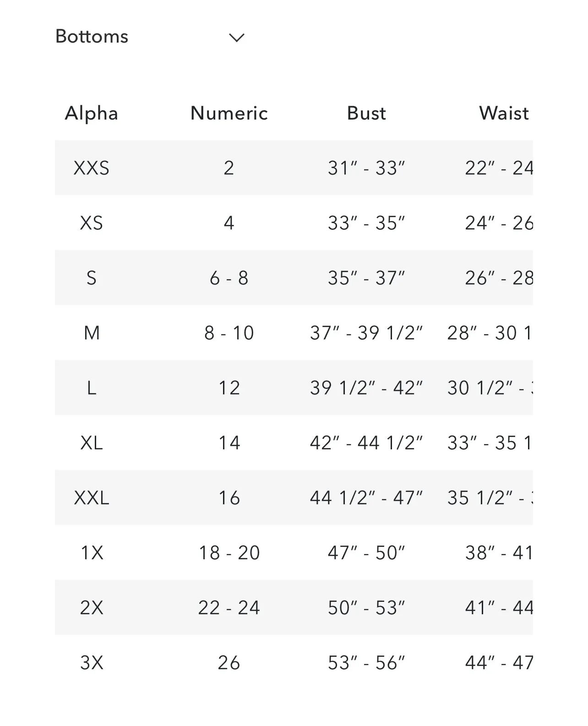
Task: Select the Numeric column header
Action: tap(229, 113)
